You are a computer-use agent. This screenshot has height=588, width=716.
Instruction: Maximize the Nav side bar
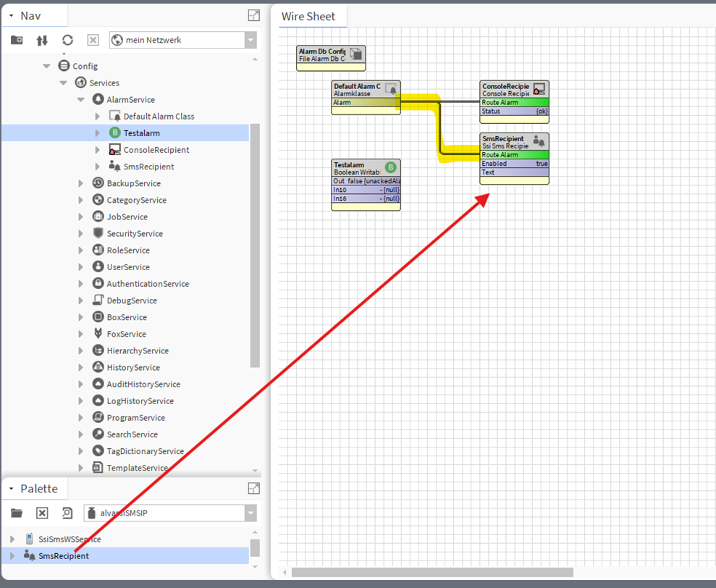(x=254, y=15)
